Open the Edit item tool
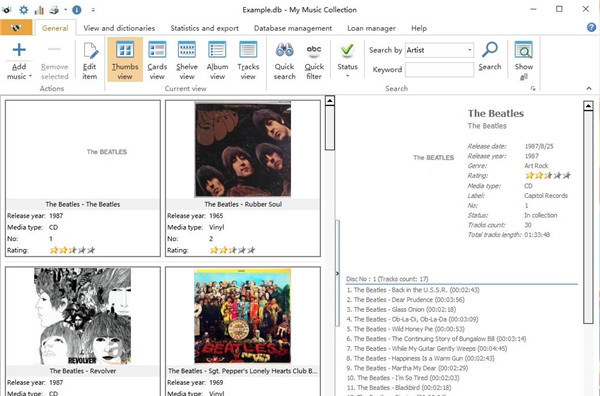600x396 pixels. point(90,61)
